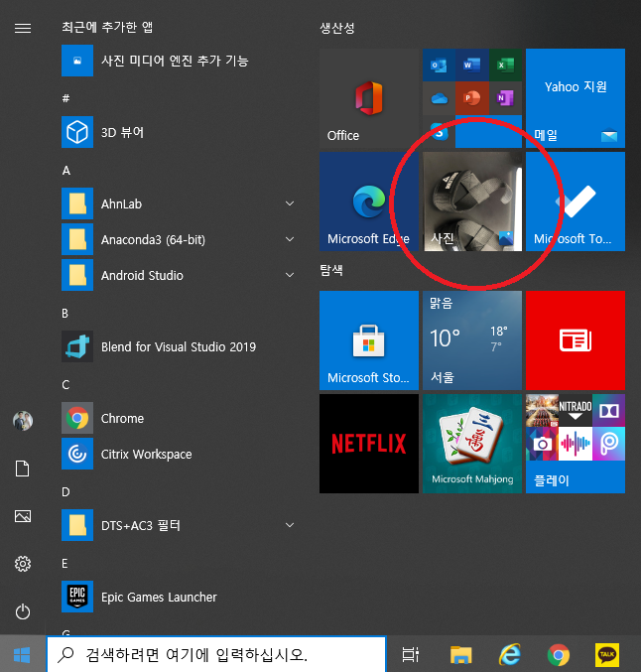Open the hamburger menu at top left
This screenshot has width=641, height=672.
pos(23,28)
